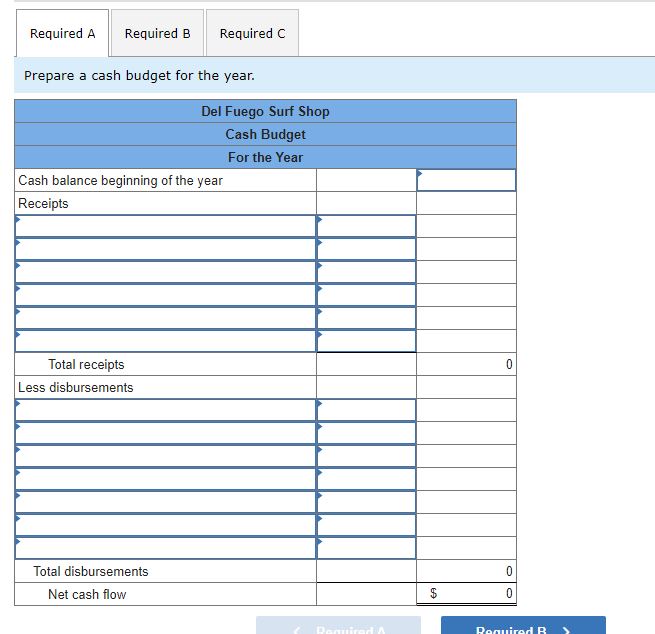The width and height of the screenshot is (655, 634).
Task: Click the second disbursements amount field
Action: [366, 433]
